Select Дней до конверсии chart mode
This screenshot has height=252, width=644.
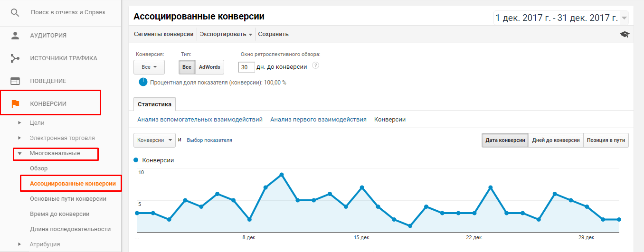coord(556,140)
